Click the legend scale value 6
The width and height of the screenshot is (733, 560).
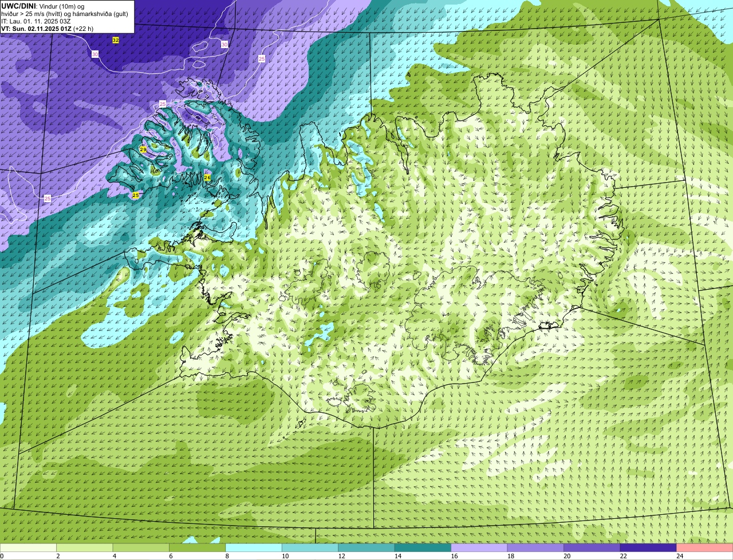click(x=171, y=556)
